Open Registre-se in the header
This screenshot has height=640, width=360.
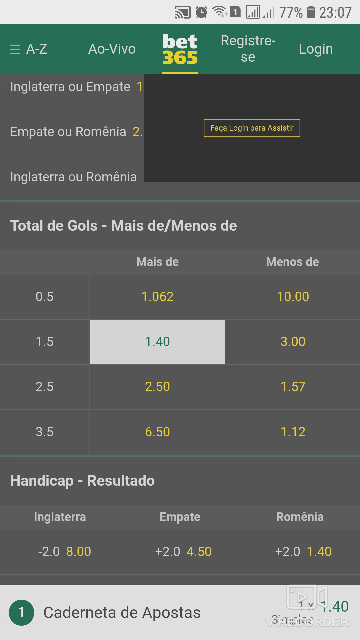(x=248, y=49)
